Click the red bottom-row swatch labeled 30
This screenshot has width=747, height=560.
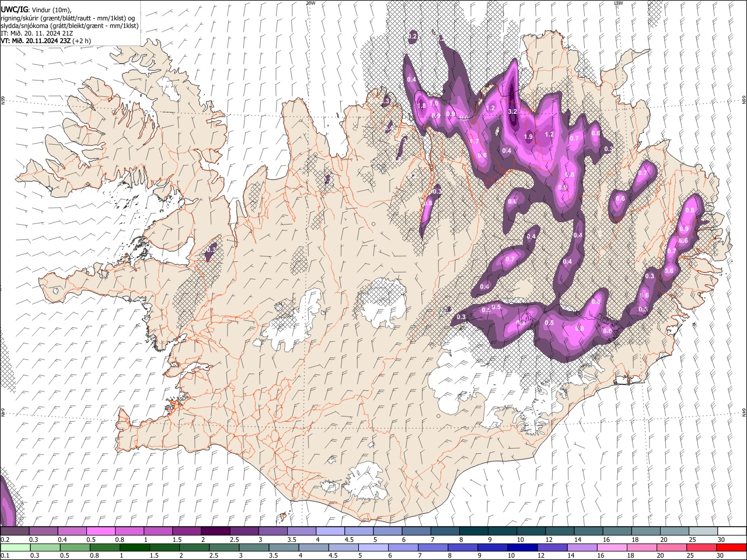pyautogui.click(x=731, y=547)
